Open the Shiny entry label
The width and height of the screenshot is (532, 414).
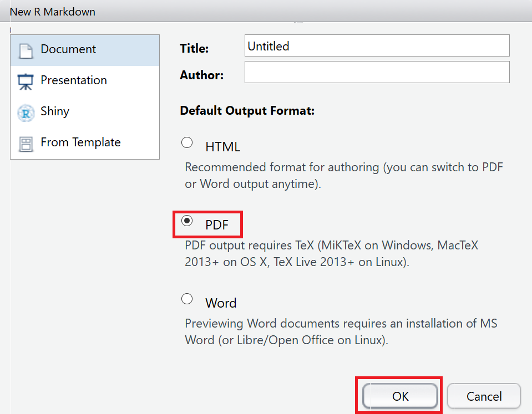(55, 111)
